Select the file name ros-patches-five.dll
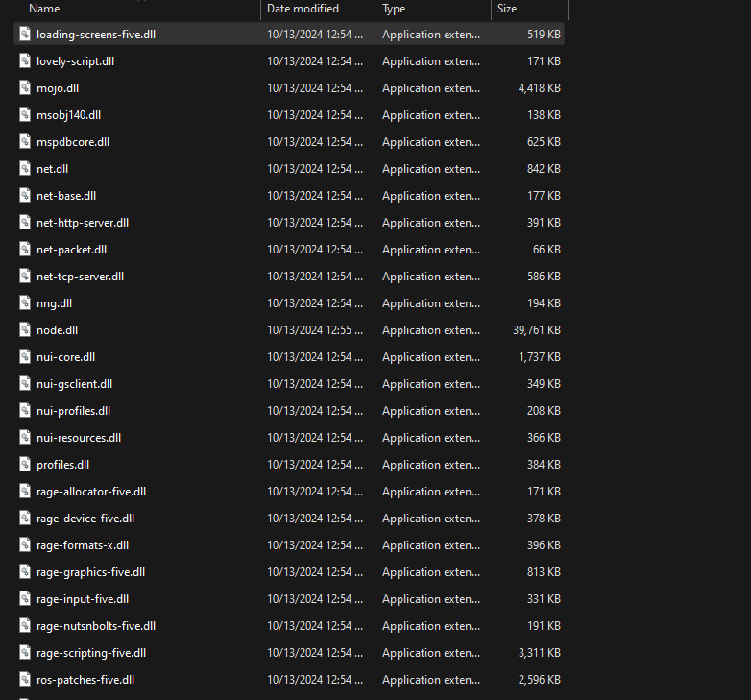Viewport: 751px width, 700px height. click(85, 680)
